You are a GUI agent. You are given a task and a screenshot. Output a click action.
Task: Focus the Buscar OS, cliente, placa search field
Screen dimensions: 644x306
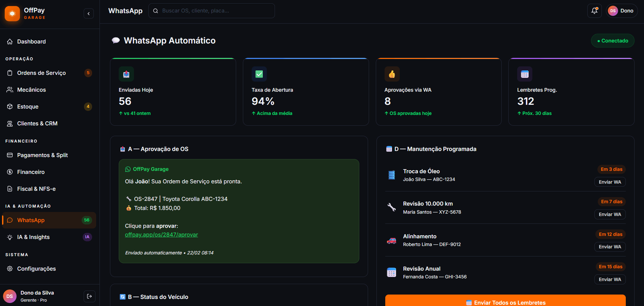(x=216, y=11)
